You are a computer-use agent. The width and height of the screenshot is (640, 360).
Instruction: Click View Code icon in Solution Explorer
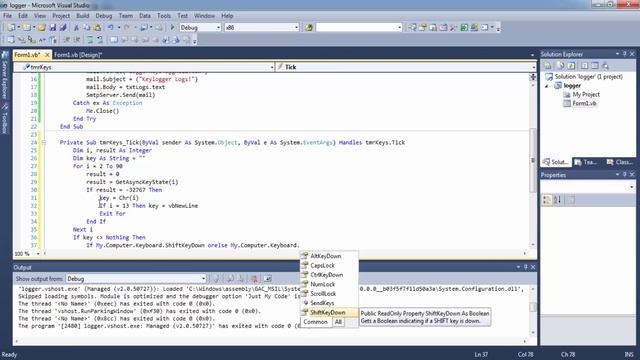[584, 65]
